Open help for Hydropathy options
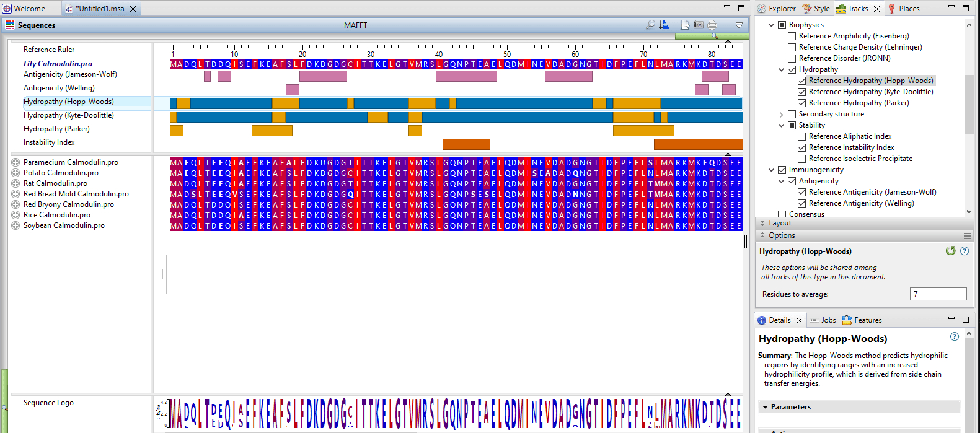This screenshot has width=980, height=433. click(965, 251)
